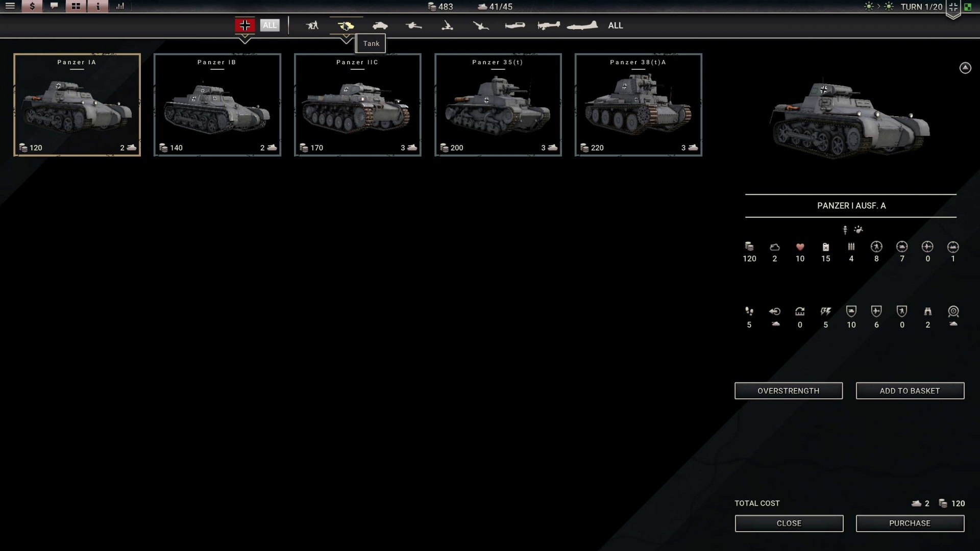Click the current weather sun icon
980x551 pixels.
pos(869,7)
